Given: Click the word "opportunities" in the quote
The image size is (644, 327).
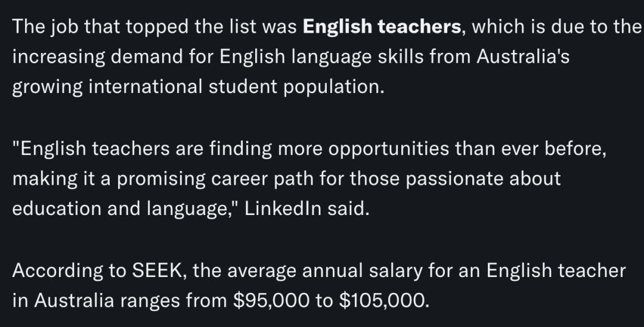Looking at the screenshot, I should tap(389, 148).
